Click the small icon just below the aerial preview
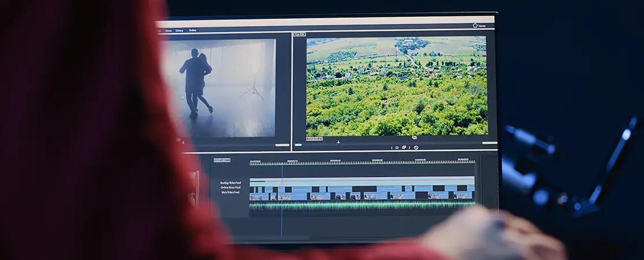644x260 pixels. point(414,138)
